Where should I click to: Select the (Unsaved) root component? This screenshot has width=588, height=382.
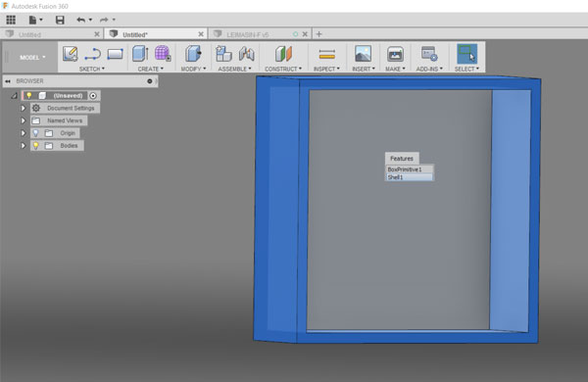click(x=68, y=96)
